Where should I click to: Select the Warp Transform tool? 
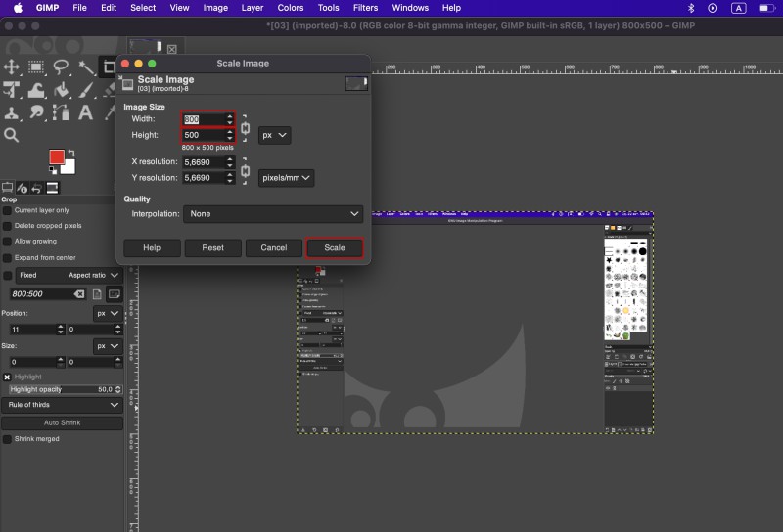pos(36,90)
